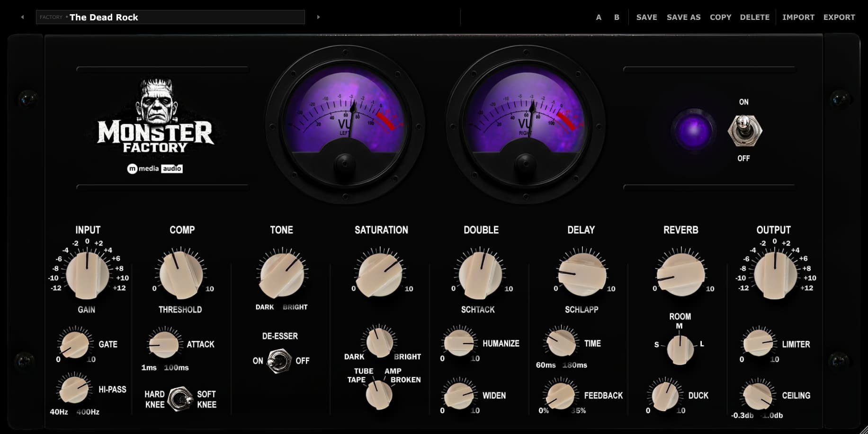The height and width of the screenshot is (434, 868).
Task: Toggle the DE-ESSER on/off switch
Action: coord(279,361)
